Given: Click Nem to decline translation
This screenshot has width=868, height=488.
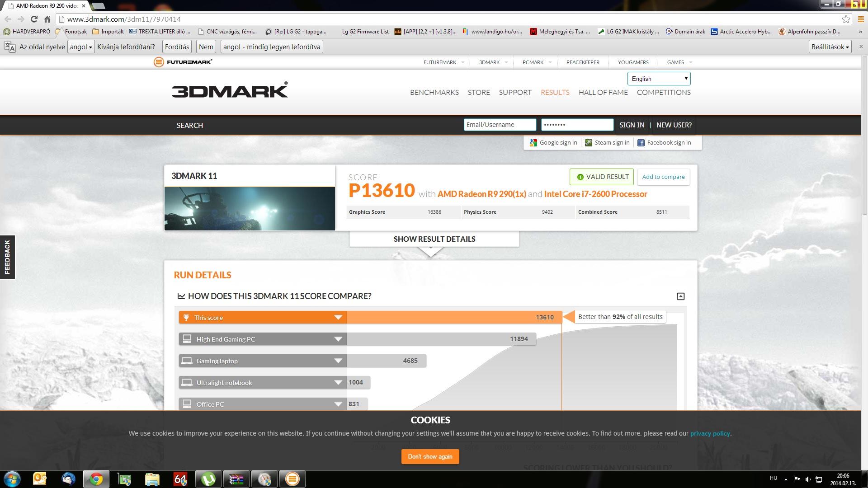Looking at the screenshot, I should coord(206,47).
